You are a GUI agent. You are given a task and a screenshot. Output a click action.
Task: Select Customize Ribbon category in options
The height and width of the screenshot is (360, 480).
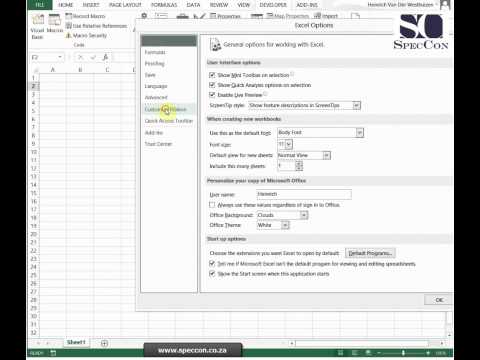(169, 109)
